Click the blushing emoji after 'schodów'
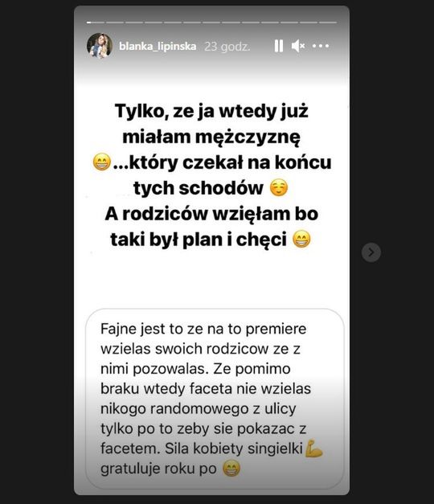This screenshot has width=434, height=504. (x=279, y=188)
